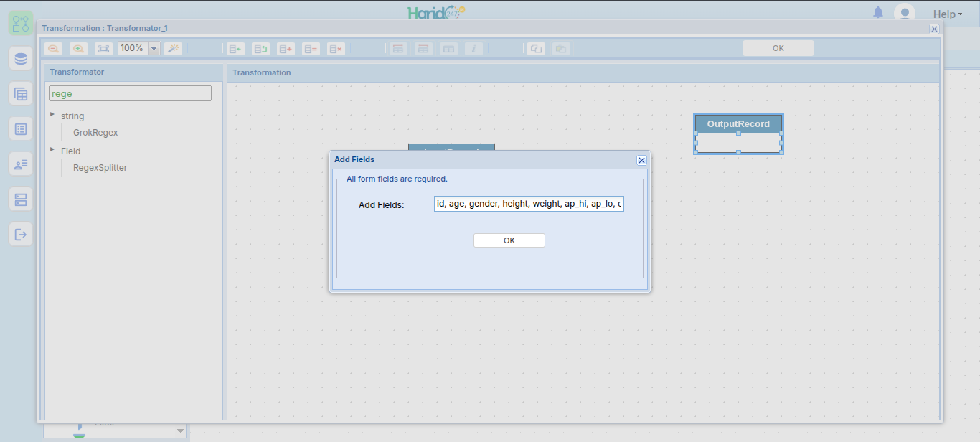Collapse the string tree group
This screenshot has width=980, height=442.
(x=52, y=114)
